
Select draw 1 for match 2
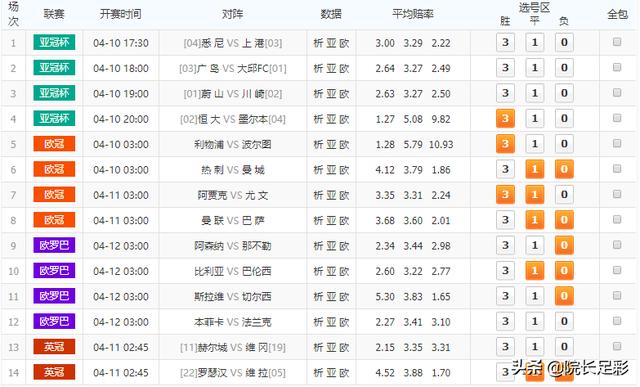tap(535, 68)
